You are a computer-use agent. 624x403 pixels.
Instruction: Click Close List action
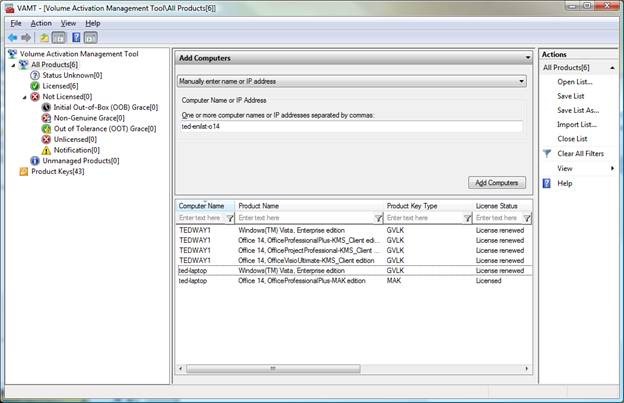pyautogui.click(x=572, y=139)
